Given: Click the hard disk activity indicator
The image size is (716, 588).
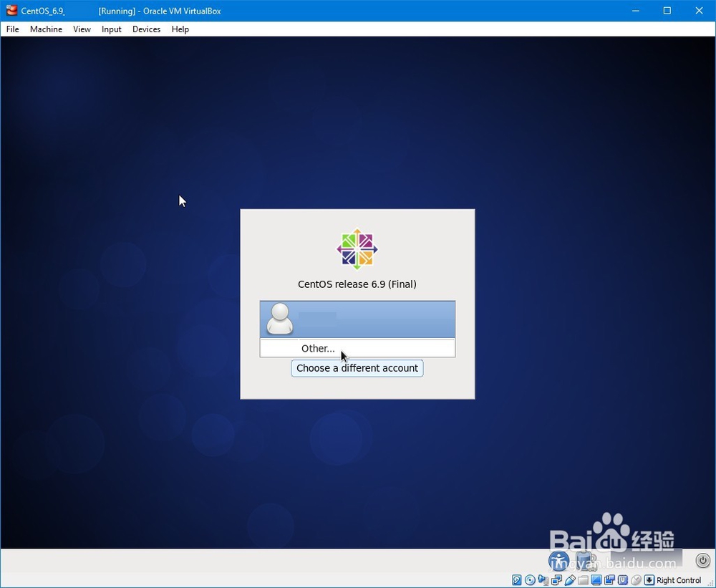Looking at the screenshot, I should 516,580.
